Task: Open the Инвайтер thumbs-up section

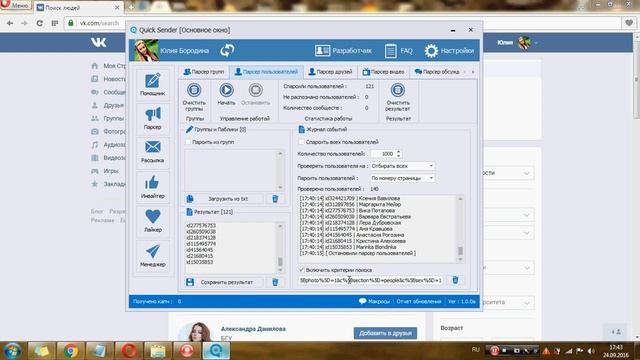Action: [x=152, y=187]
